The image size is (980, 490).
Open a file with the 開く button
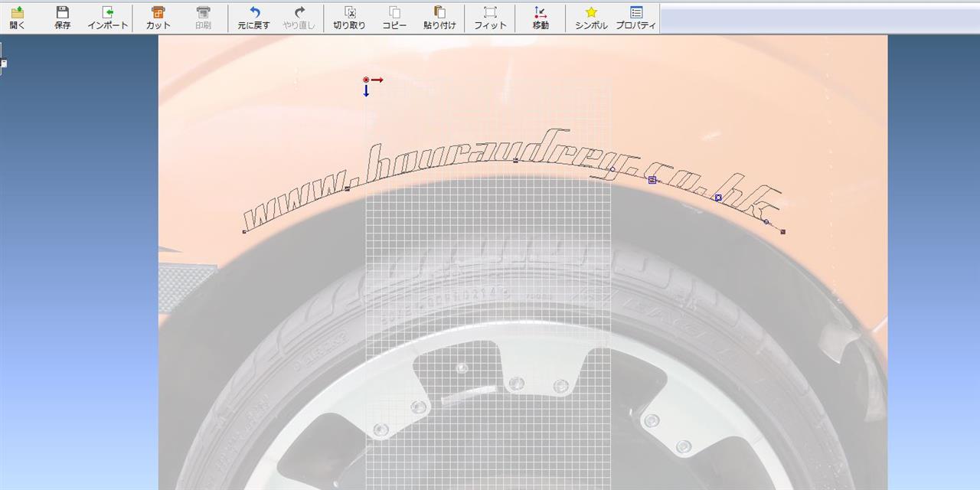[17, 18]
